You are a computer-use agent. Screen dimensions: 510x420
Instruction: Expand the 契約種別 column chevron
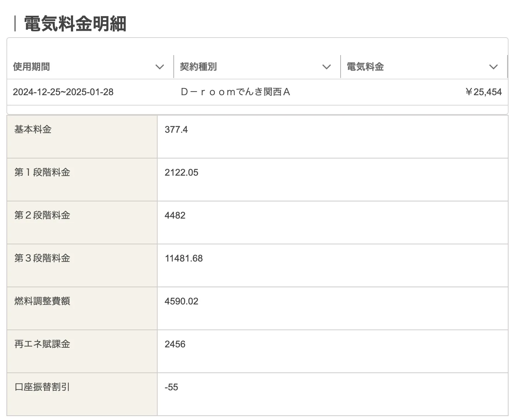click(x=327, y=67)
